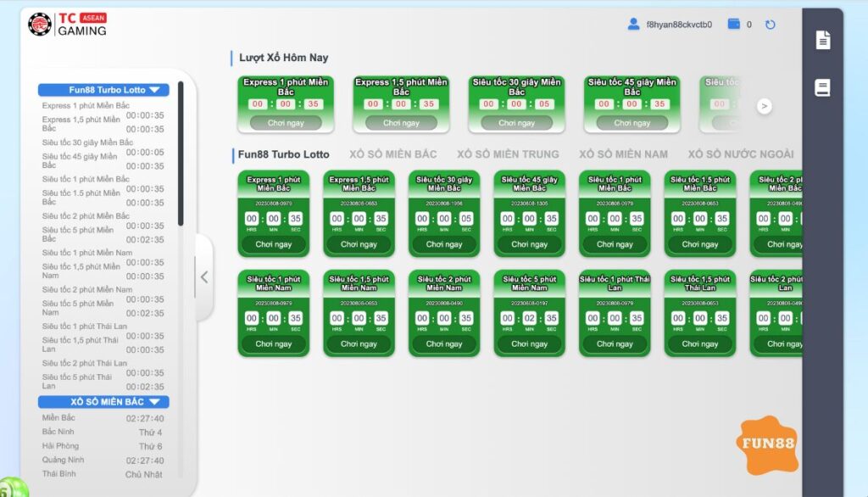Play Siêu tốc 30 giây Miền Bắc in today's row
Screen dimensions: 868x497
(516, 123)
